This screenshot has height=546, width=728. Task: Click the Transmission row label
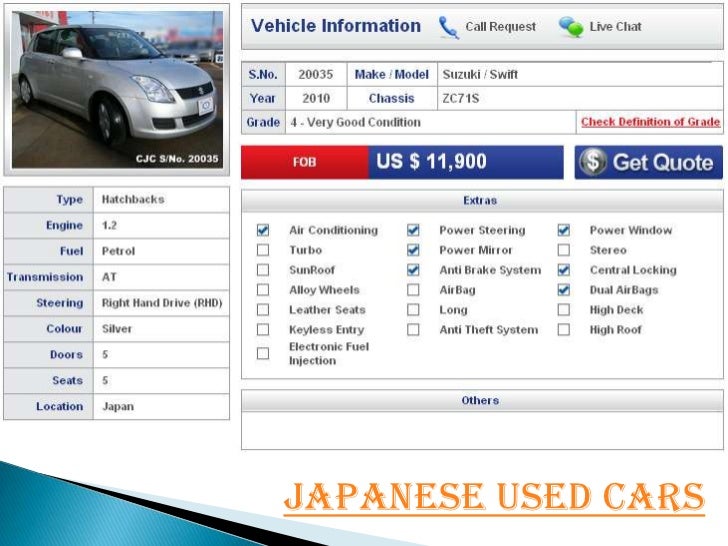[x=45, y=277]
